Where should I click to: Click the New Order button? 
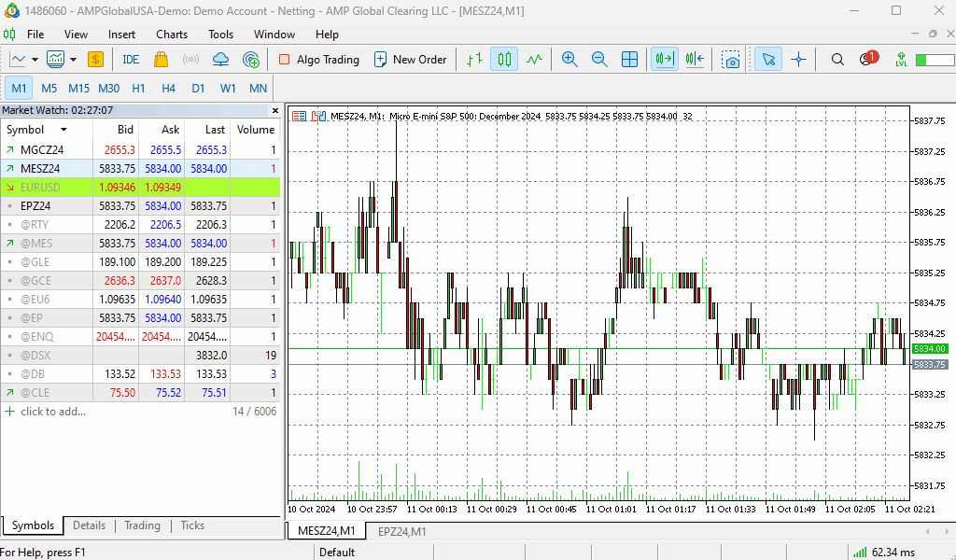410,60
